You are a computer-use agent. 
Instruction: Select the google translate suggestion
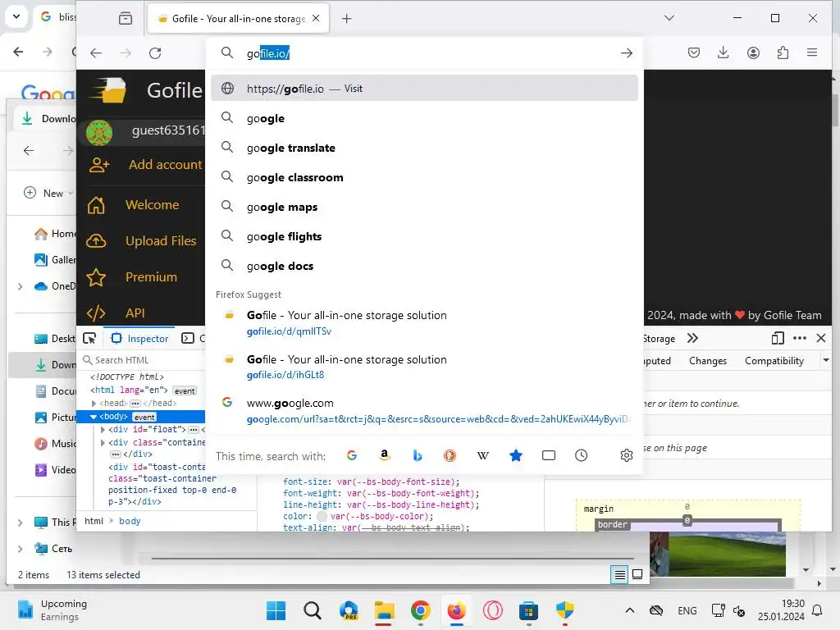point(424,148)
